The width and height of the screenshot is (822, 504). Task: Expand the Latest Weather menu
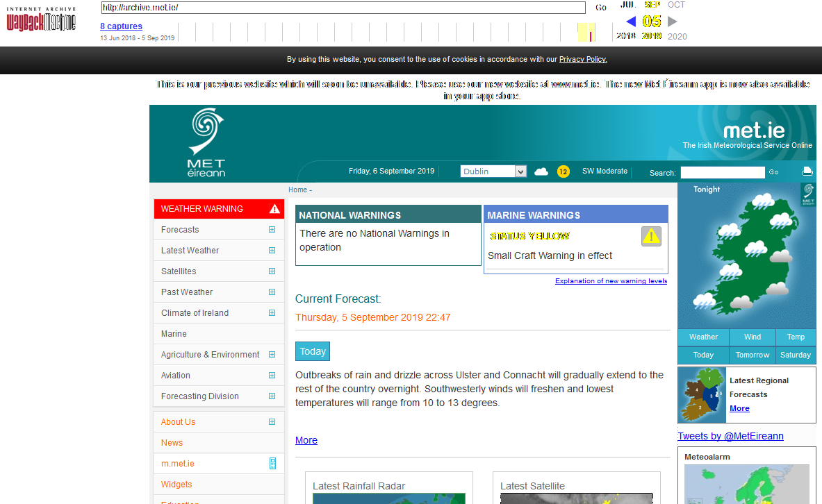(x=272, y=251)
